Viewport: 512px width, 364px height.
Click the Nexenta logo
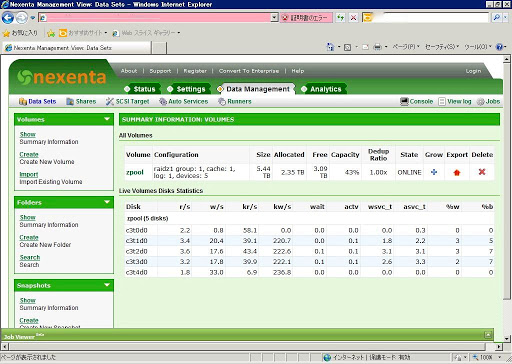[x=62, y=77]
